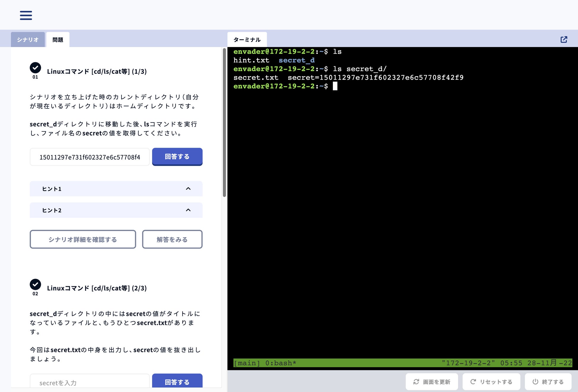Submit question 1 answer with 回答する
578x392 pixels.
(x=177, y=157)
